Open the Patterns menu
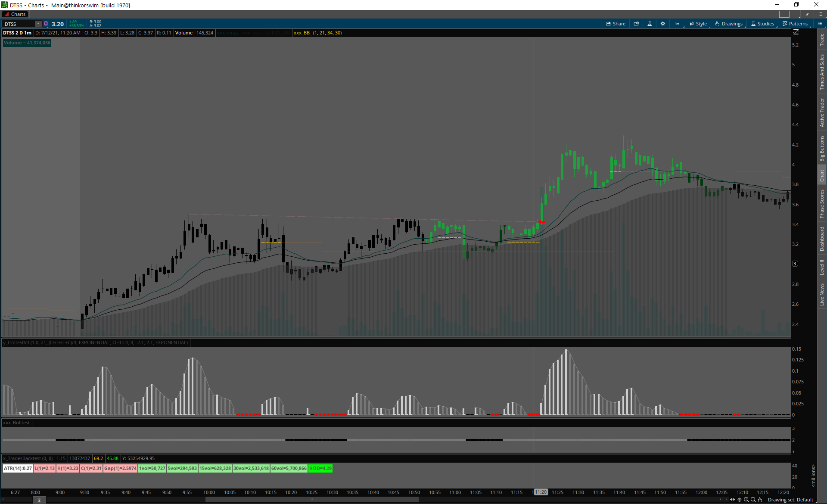Viewport: 827px width, 504px height. pyautogui.click(x=795, y=24)
